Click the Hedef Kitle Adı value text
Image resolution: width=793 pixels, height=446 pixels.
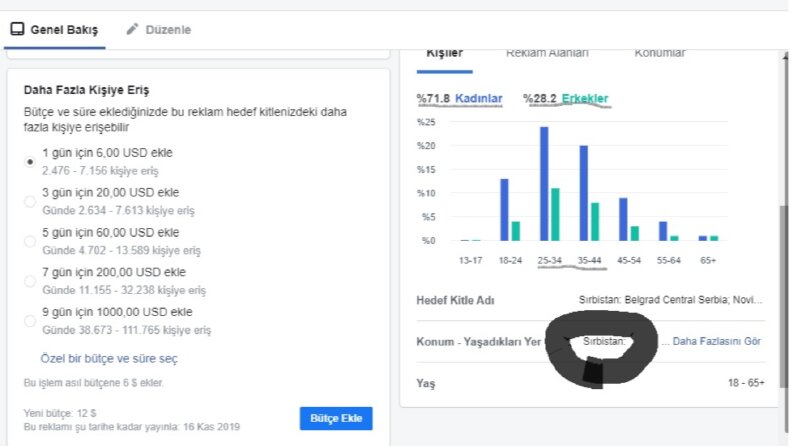point(670,300)
